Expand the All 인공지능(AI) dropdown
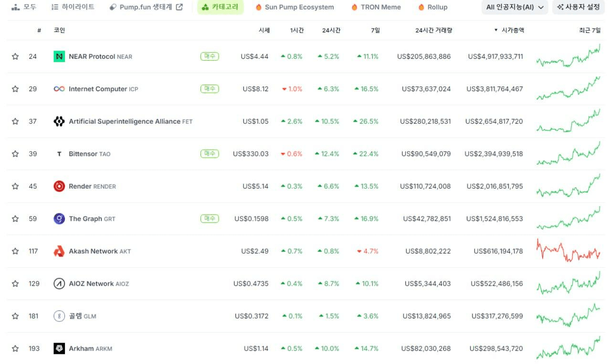The width and height of the screenshot is (611, 364). (x=515, y=7)
